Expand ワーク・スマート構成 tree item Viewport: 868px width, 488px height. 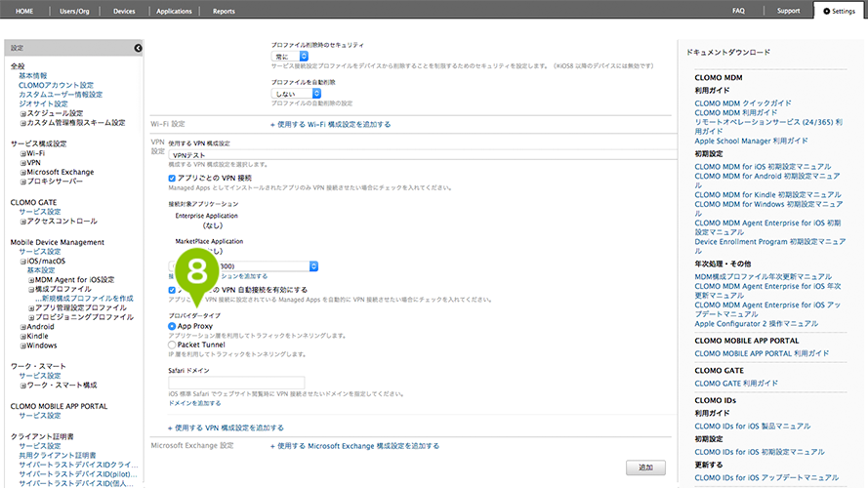[x=23, y=386]
